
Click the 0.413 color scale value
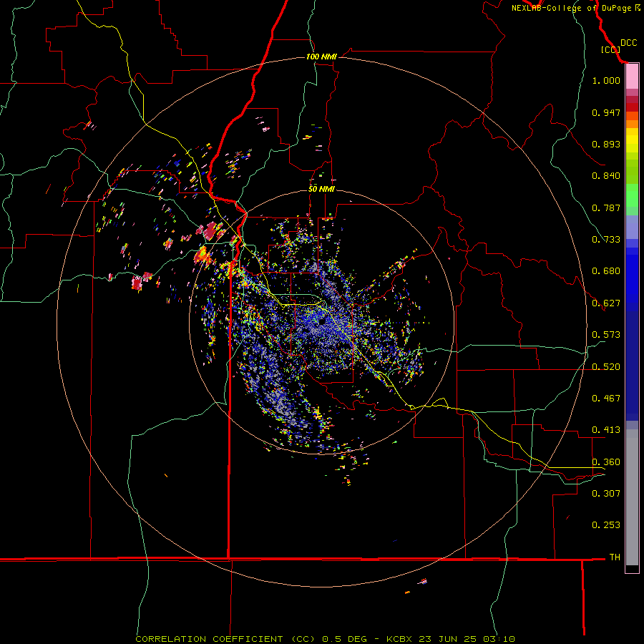pyautogui.click(x=606, y=430)
